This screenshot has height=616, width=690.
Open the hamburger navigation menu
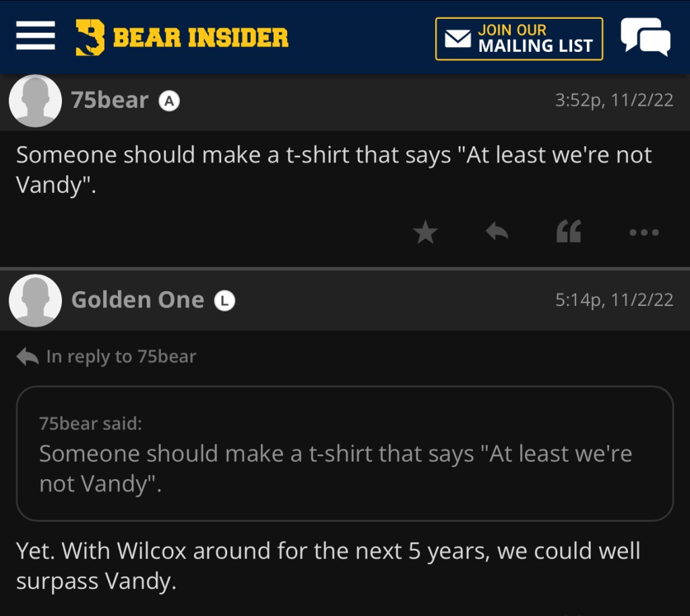tap(35, 36)
